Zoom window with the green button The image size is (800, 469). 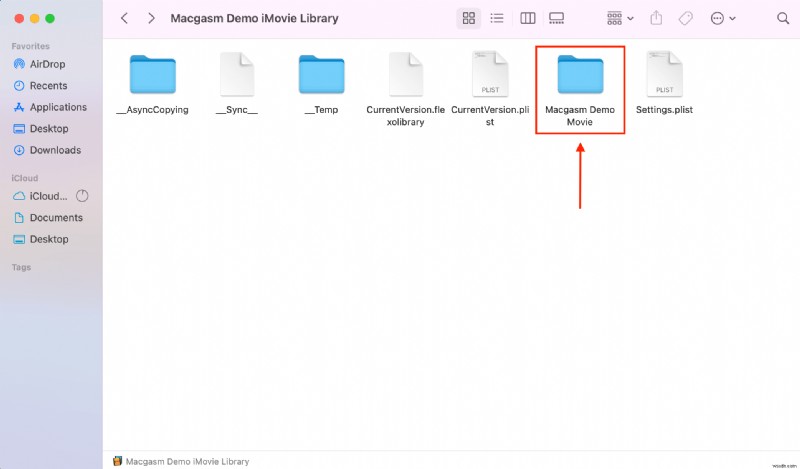pos(49,18)
